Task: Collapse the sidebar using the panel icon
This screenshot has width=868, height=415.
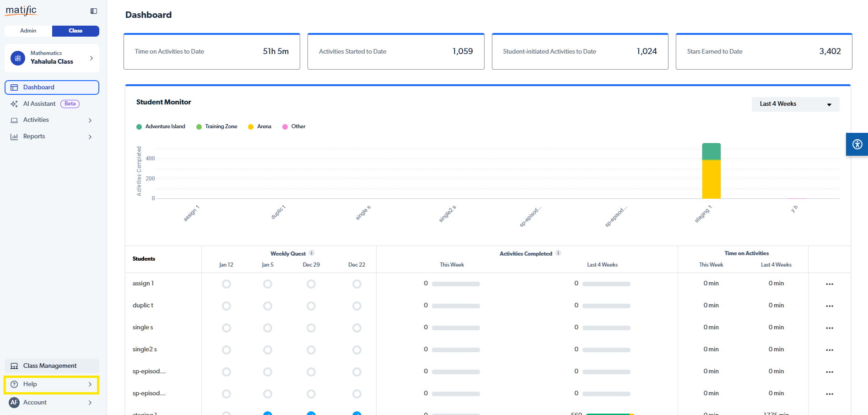Action: coord(94,11)
